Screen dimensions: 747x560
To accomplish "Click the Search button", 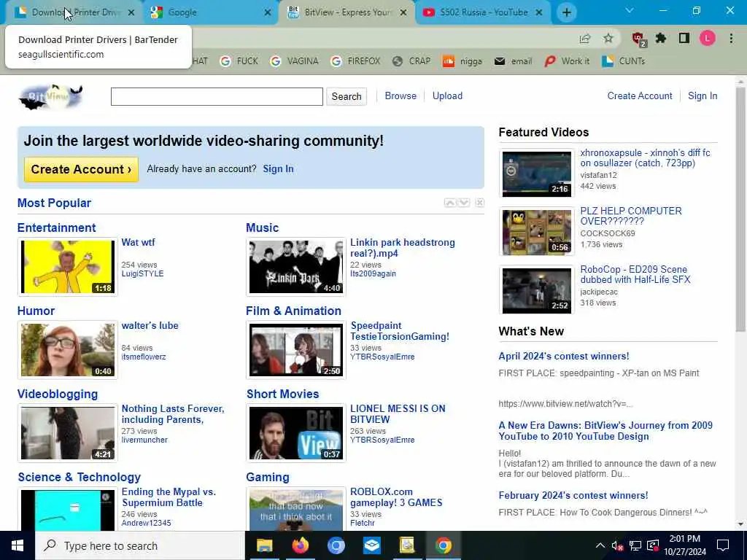I will click(x=347, y=96).
